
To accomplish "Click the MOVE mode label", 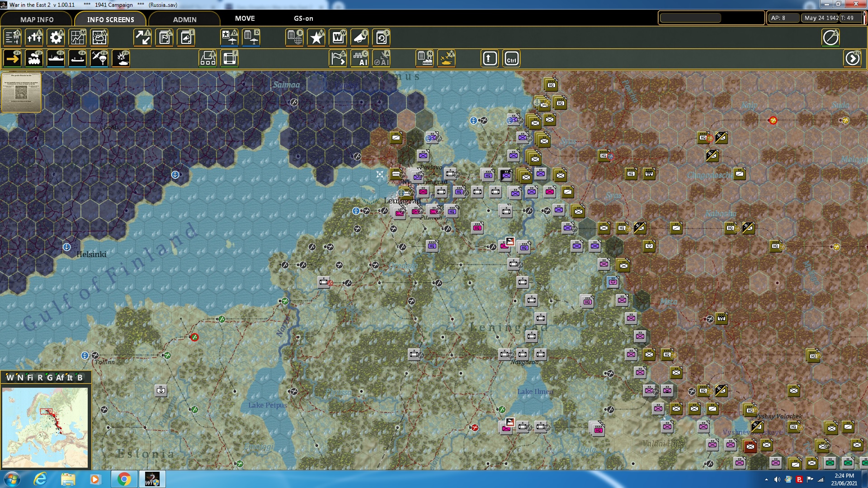I will [245, 19].
